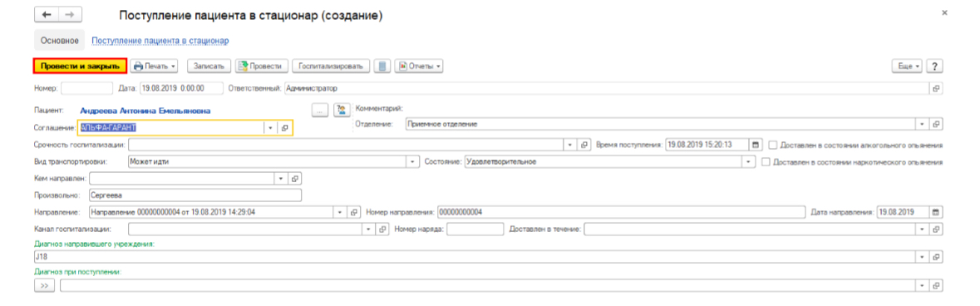This screenshot has height=306, width=980.
Task: Click the Госпитализировать button
Action: tap(331, 66)
